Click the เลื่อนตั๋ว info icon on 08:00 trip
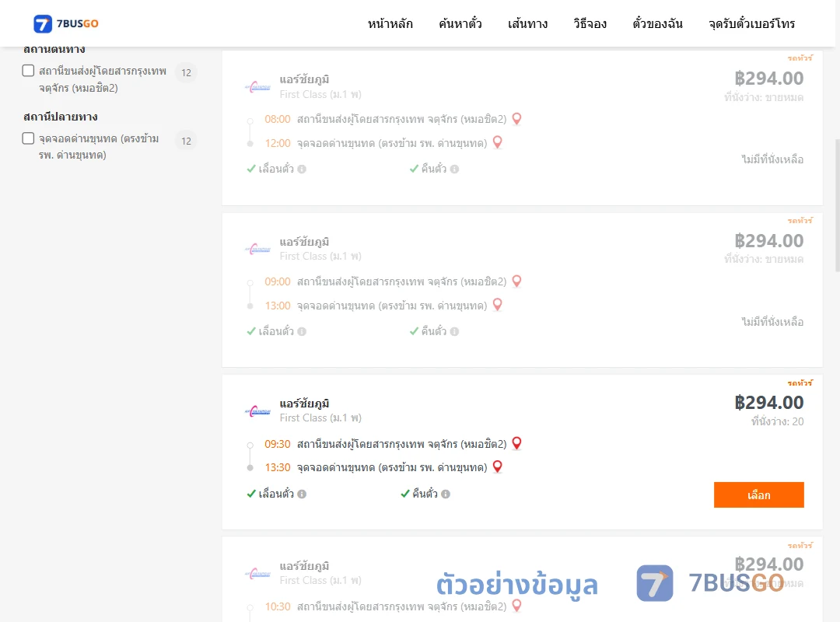The image size is (840, 622). click(x=302, y=169)
